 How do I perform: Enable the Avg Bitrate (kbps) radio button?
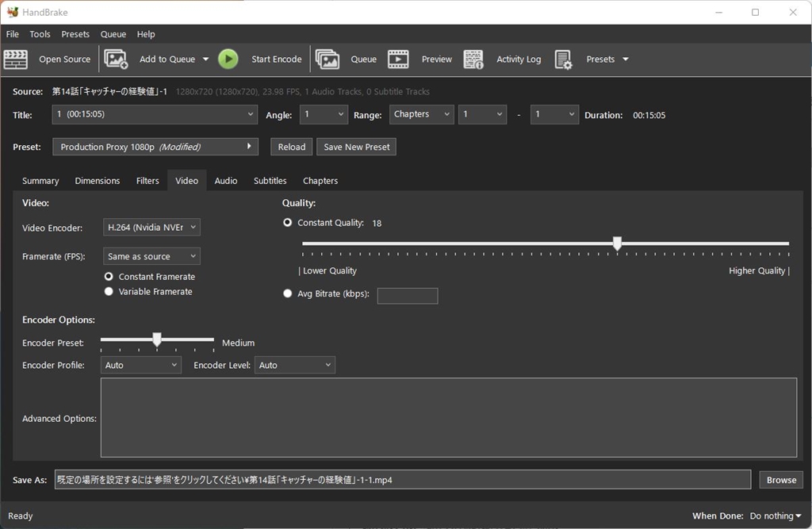pyautogui.click(x=288, y=293)
